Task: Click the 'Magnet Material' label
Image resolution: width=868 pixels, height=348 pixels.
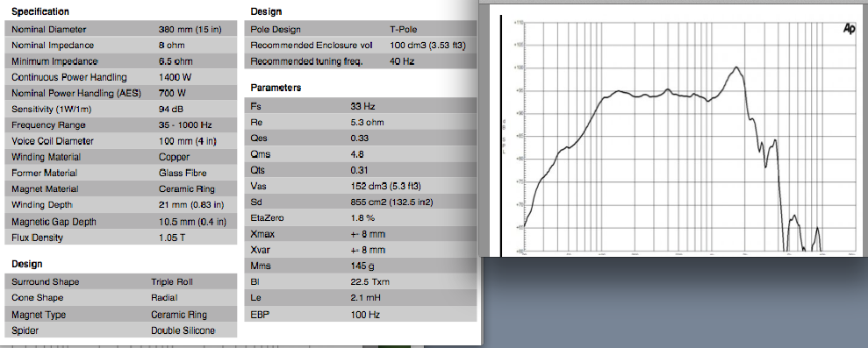Action: tap(46, 189)
